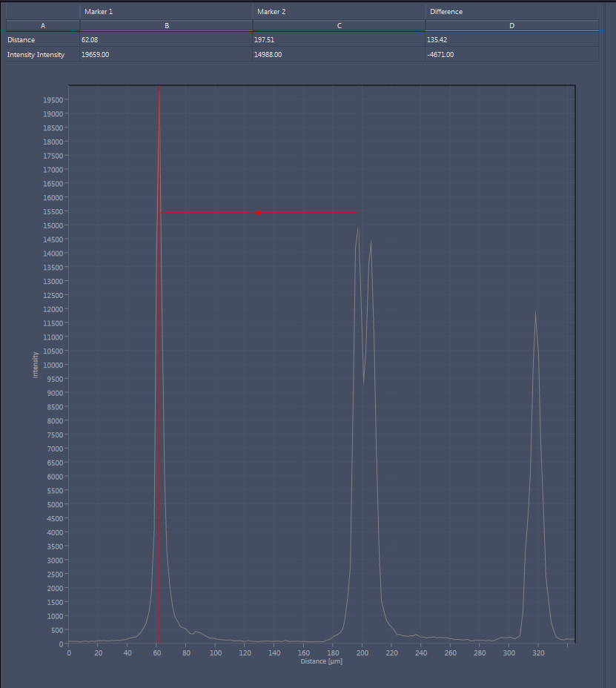Click the red midpoint handle between markers
Image resolution: width=616 pixels, height=688 pixels.
point(259,213)
